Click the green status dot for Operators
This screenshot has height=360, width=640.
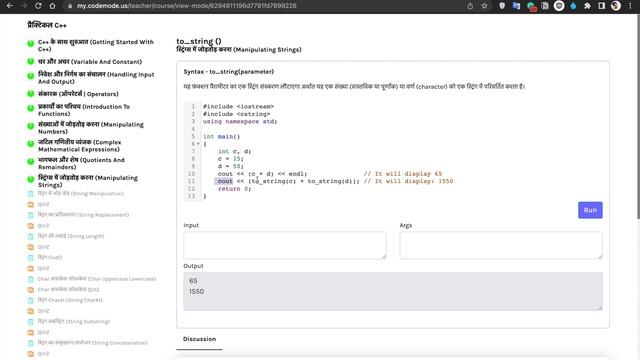tap(31, 94)
